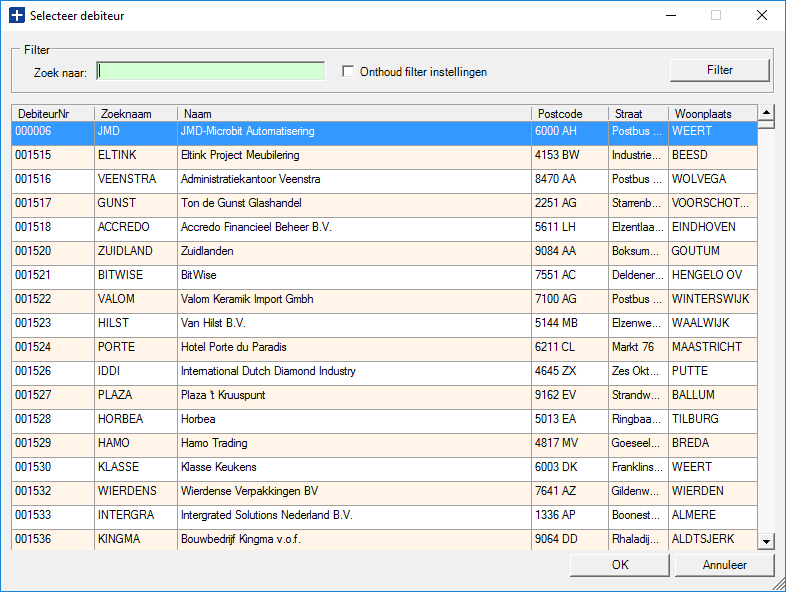
Task: Enable Onthoud filter instellingen checkbox
Action: point(348,71)
